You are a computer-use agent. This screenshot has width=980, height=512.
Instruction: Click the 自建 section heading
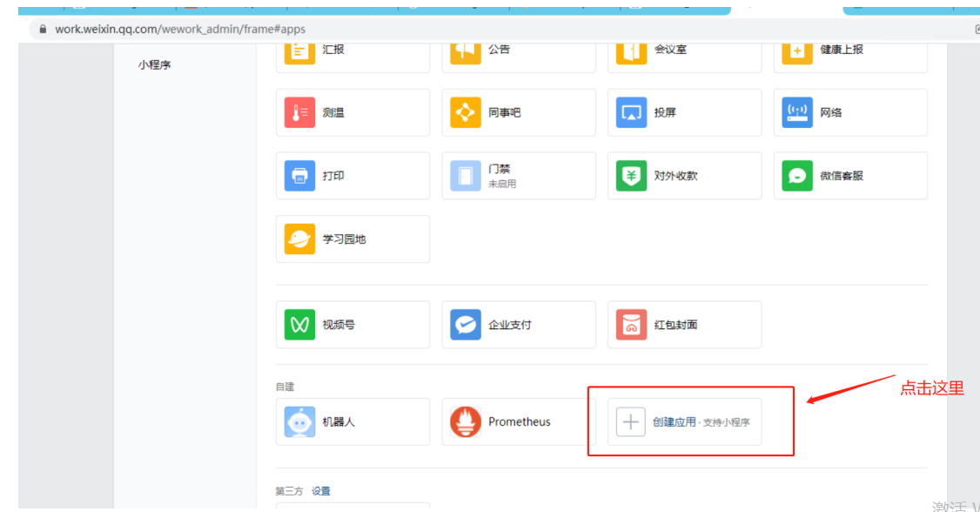[x=285, y=387]
